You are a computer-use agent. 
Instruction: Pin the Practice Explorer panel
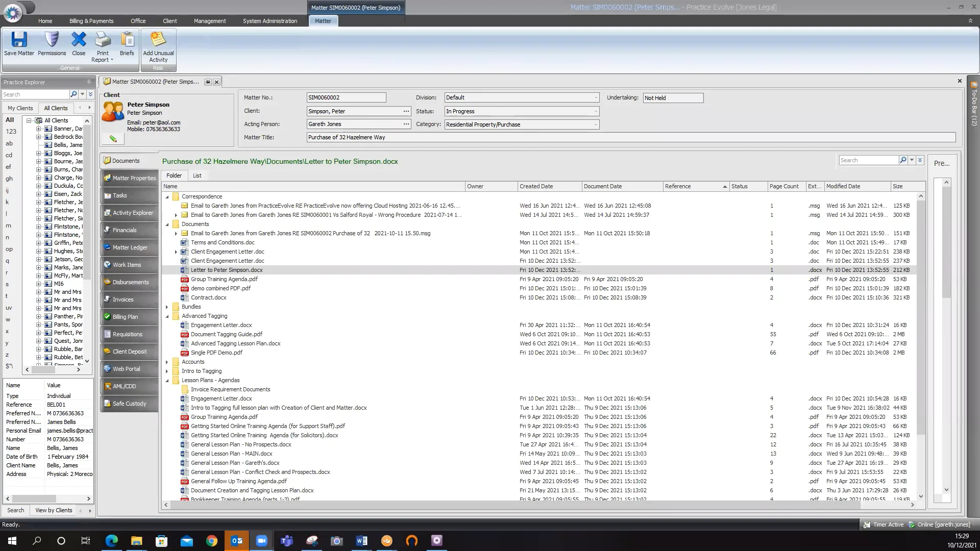[x=89, y=82]
